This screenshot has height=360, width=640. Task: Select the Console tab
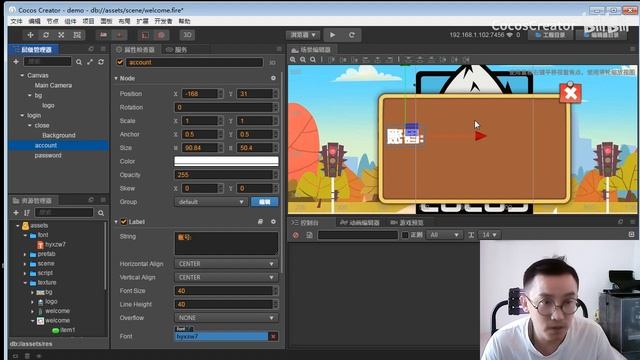pos(305,223)
